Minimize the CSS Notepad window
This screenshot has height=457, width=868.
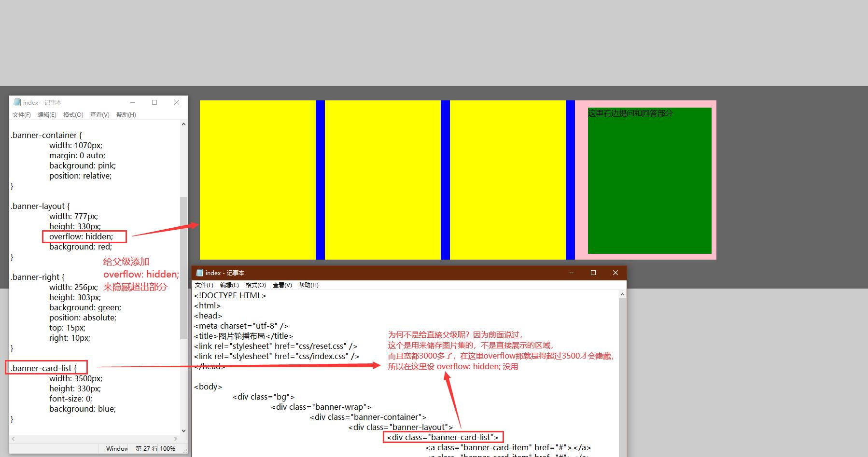[132, 102]
